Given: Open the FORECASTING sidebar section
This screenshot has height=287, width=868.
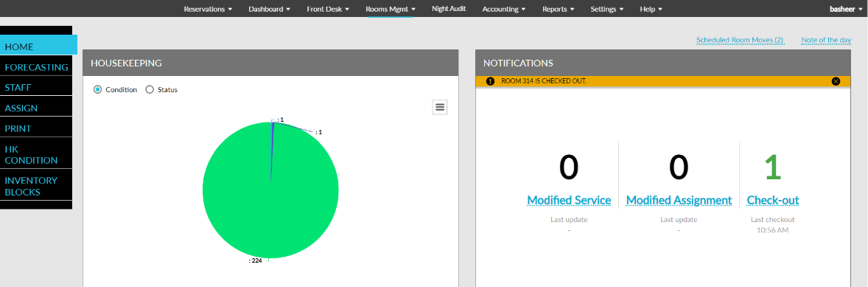Looking at the screenshot, I should click(x=36, y=67).
